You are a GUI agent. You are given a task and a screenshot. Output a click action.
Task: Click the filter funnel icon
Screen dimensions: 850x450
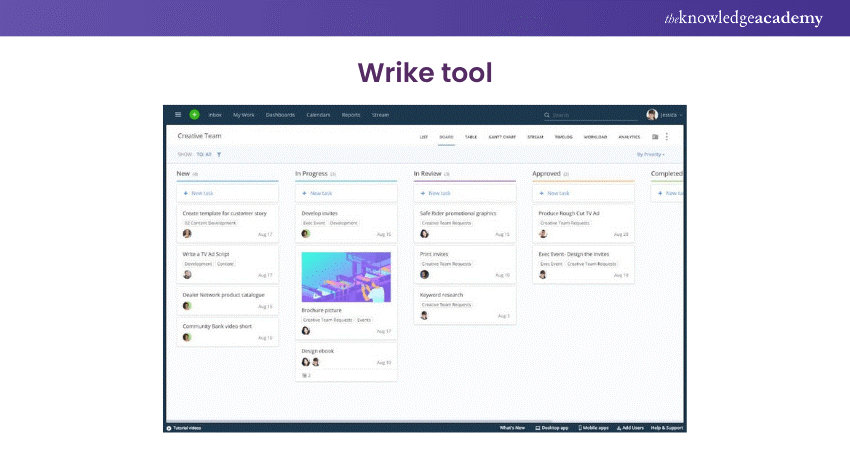(x=219, y=155)
